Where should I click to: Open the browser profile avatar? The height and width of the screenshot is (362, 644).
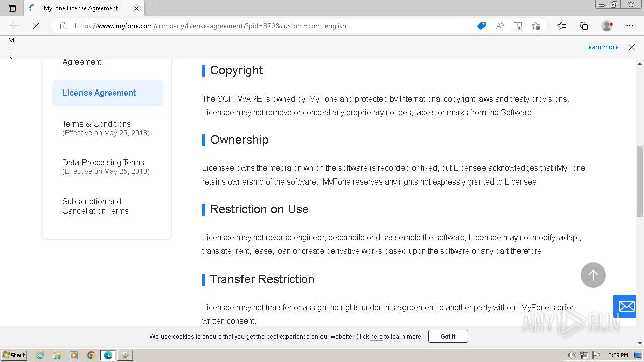pos(607,26)
